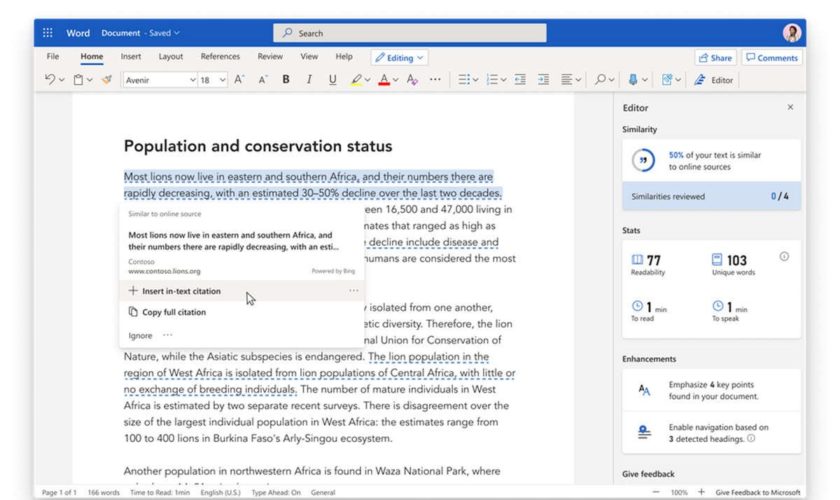Open the user profile picture

tap(792, 33)
